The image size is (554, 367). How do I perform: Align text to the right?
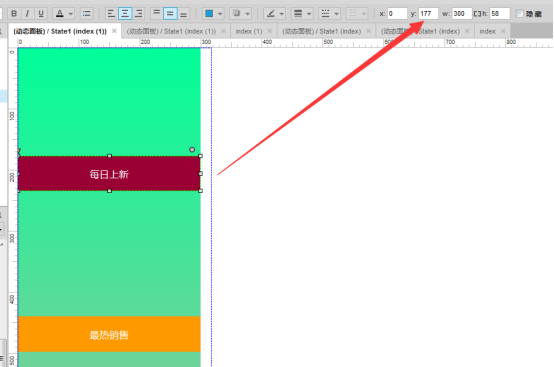point(138,14)
